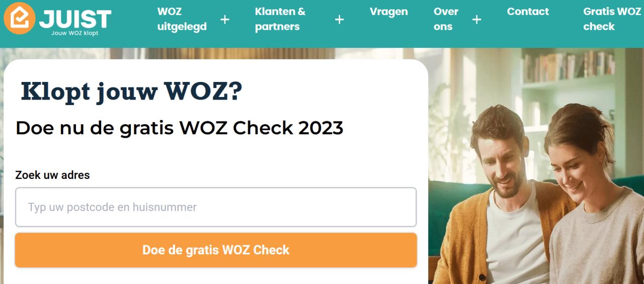Open the 'Klanten & partners' menu item
The height and width of the screenshot is (284, 644).
[280, 19]
